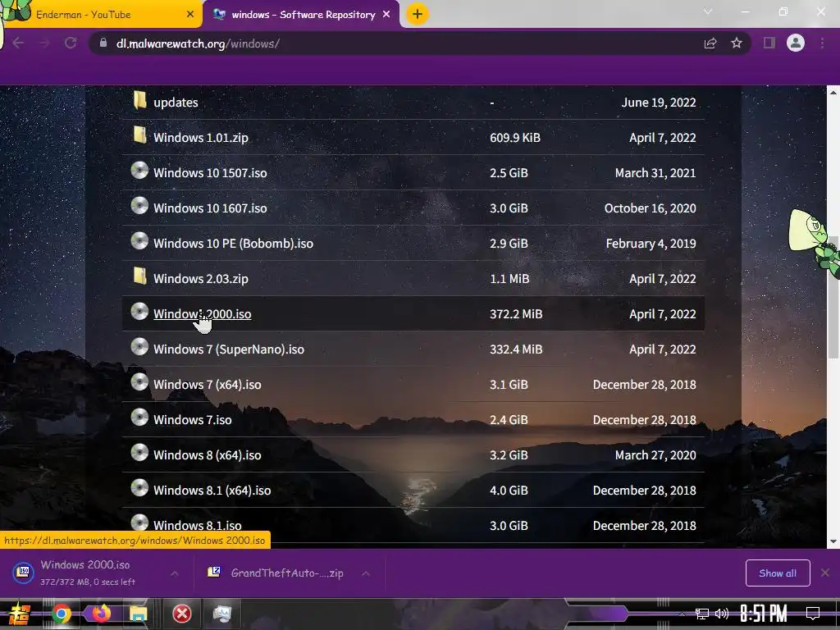This screenshot has height=630, width=840.
Task: Download Windows 7.iso link
Action: (192, 420)
